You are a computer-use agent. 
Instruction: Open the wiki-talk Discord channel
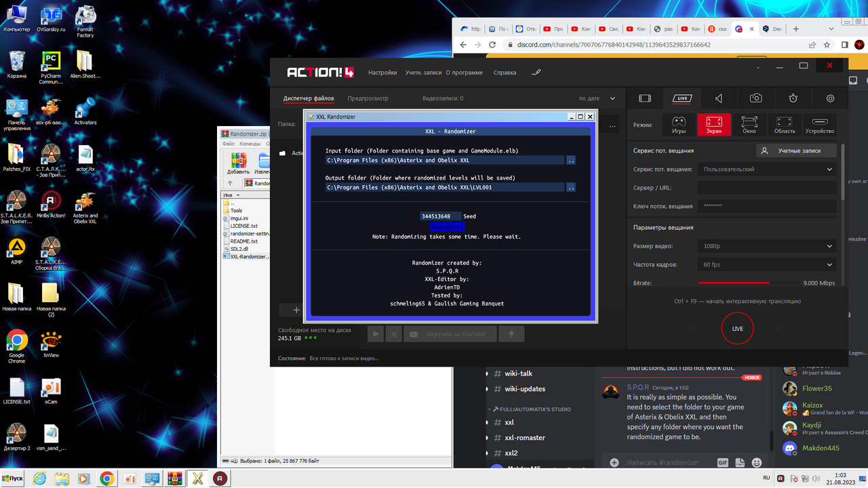519,373
